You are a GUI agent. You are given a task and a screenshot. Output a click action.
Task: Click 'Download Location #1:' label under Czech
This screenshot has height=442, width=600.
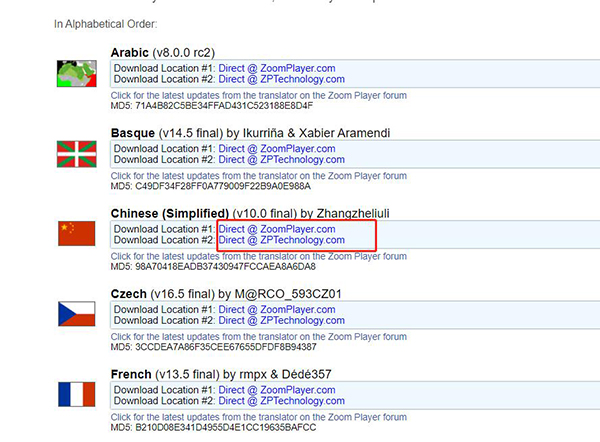point(165,309)
